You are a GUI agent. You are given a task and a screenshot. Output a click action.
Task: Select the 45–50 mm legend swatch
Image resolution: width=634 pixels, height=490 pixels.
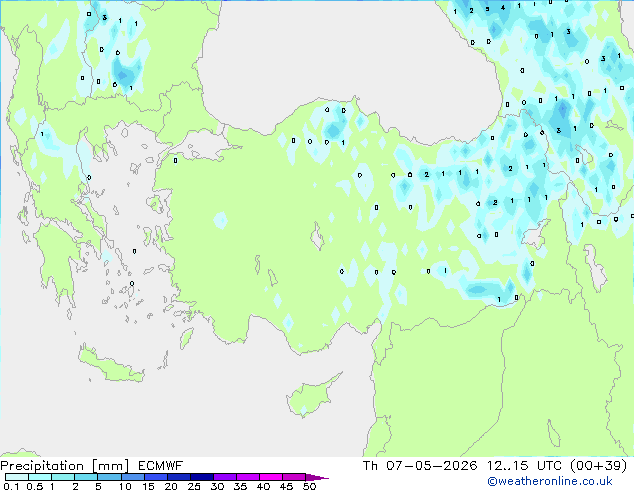pyautogui.click(x=294, y=477)
